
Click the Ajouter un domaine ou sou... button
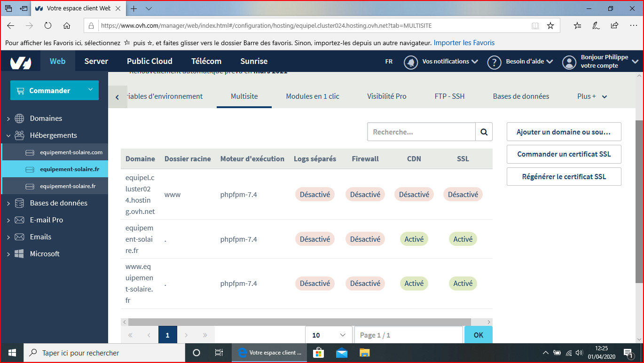pyautogui.click(x=564, y=132)
